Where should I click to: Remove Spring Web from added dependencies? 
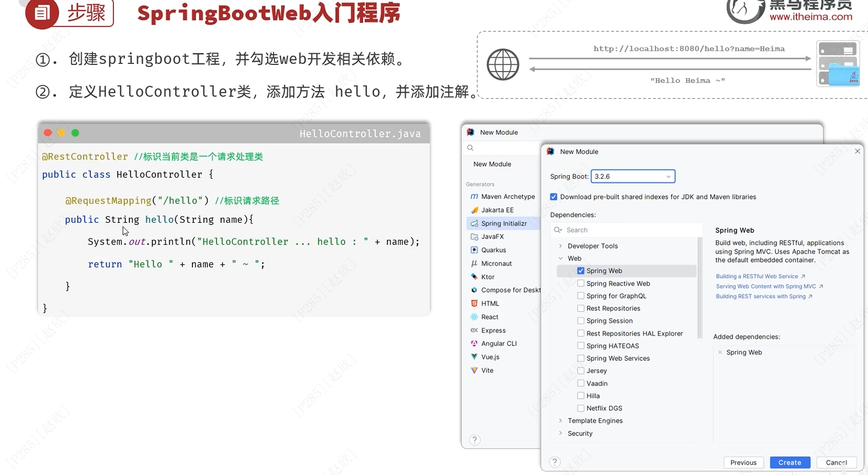[720, 352]
